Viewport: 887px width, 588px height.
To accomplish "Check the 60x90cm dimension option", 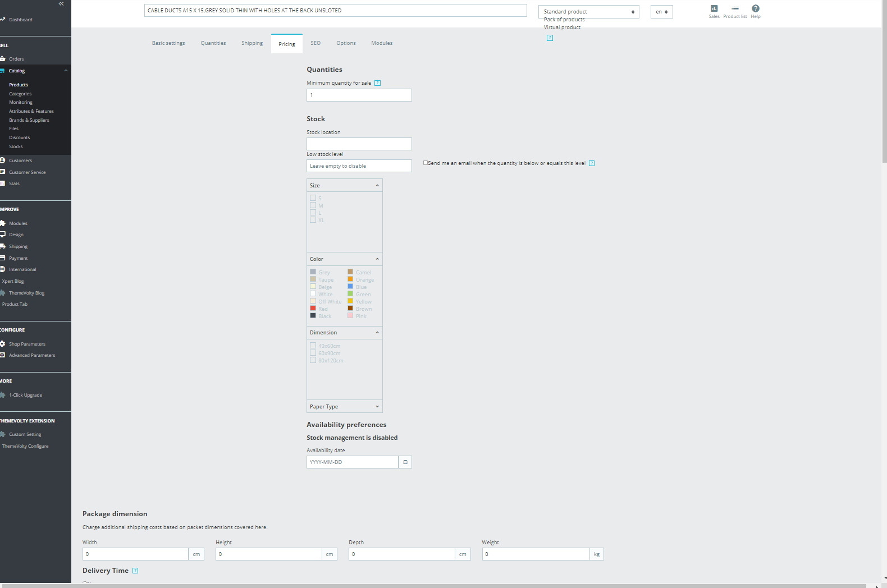I will coord(313,353).
